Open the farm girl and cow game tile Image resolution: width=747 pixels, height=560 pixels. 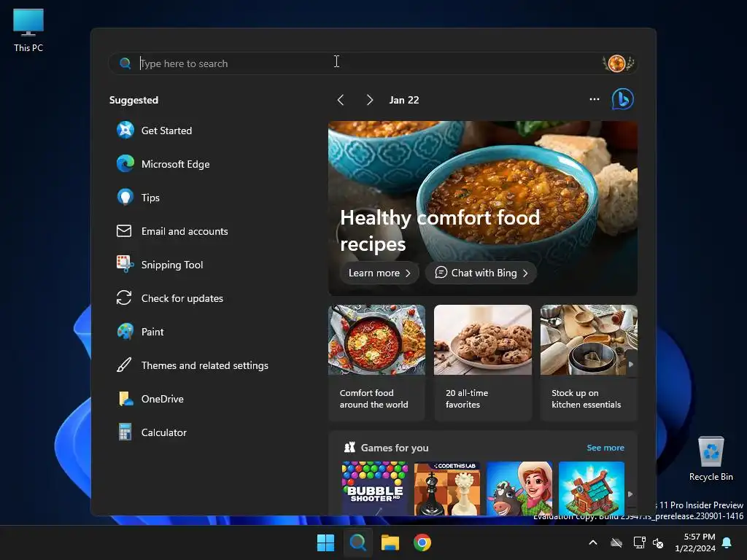[519, 488]
